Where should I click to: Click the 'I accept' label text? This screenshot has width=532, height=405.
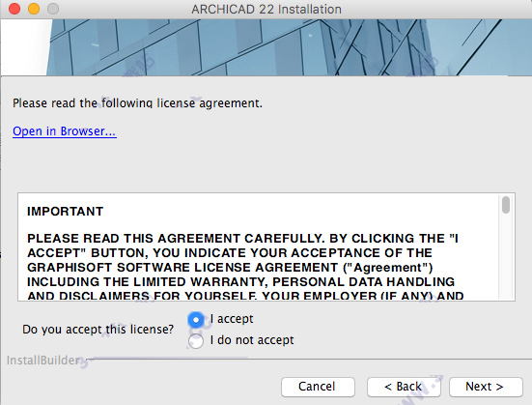coord(232,319)
